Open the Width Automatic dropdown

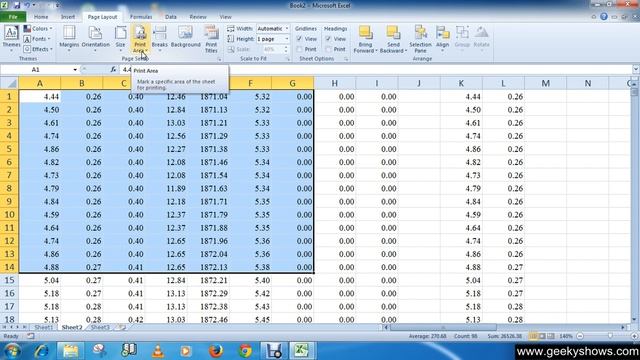[x=287, y=29]
